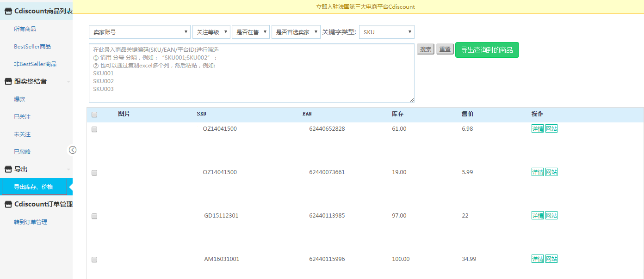This screenshot has height=279, width=644.
Task: Collapse the sidebar with the arrow circle
Action: point(73,150)
